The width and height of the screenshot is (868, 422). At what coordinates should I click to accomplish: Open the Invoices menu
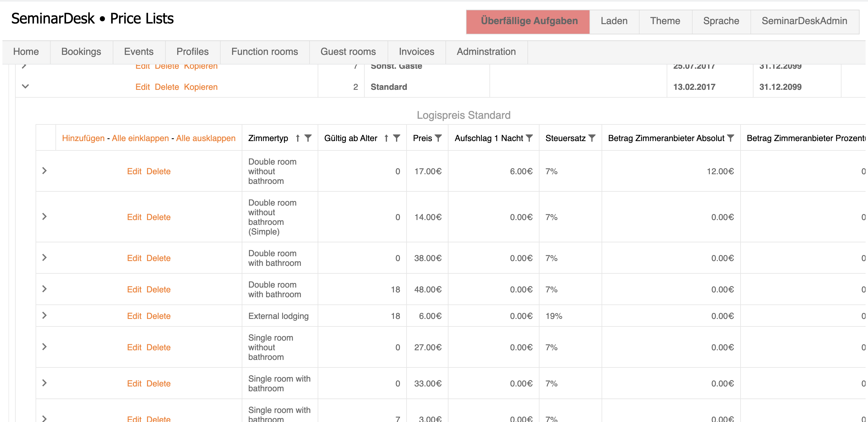pyautogui.click(x=416, y=52)
